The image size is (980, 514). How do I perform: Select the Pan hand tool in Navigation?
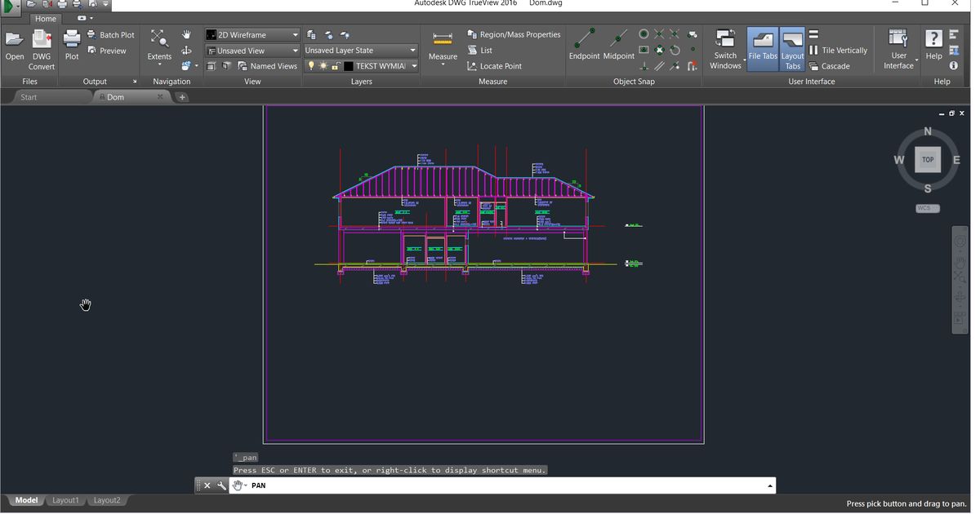tap(186, 35)
